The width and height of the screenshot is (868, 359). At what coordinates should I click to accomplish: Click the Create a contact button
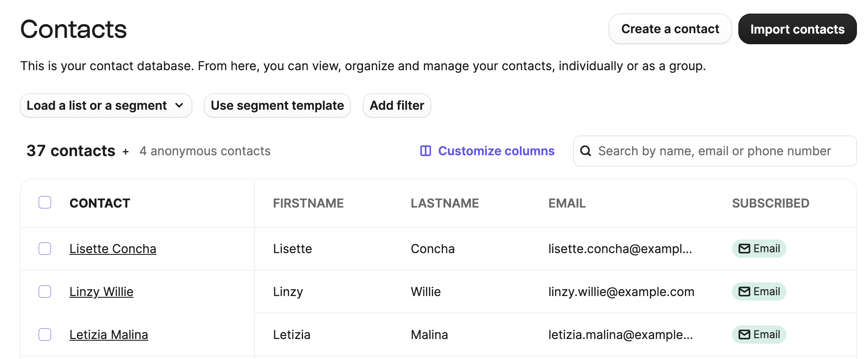670,29
